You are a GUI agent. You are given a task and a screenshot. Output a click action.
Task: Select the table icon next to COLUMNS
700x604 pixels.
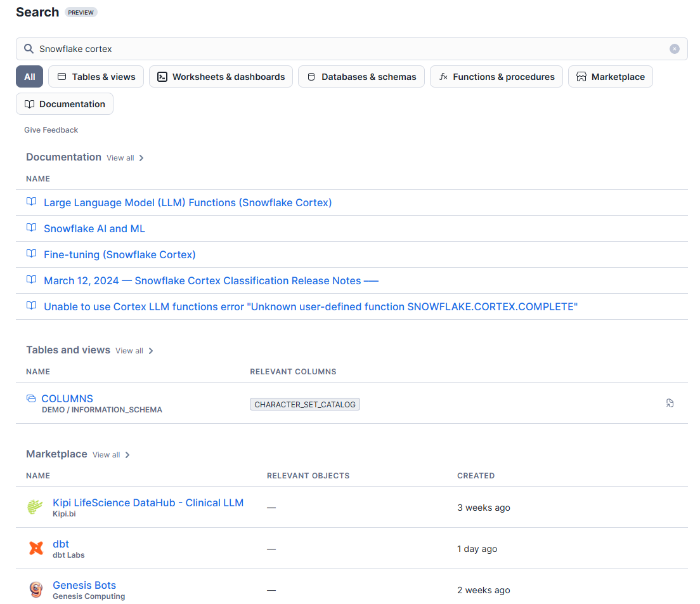[30, 398]
